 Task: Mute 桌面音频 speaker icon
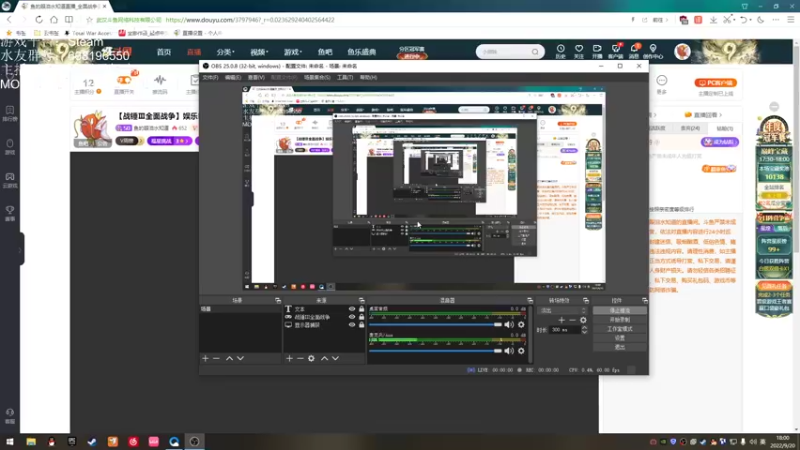[x=509, y=324]
